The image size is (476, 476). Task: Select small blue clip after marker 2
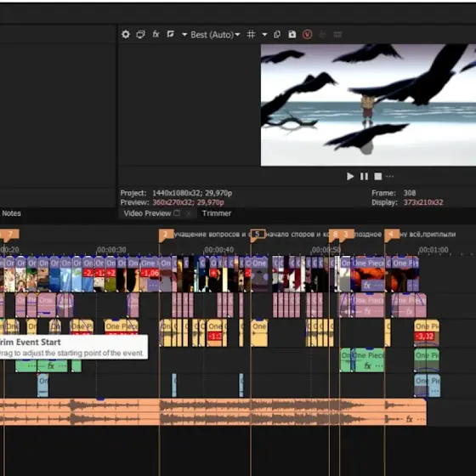174,385
